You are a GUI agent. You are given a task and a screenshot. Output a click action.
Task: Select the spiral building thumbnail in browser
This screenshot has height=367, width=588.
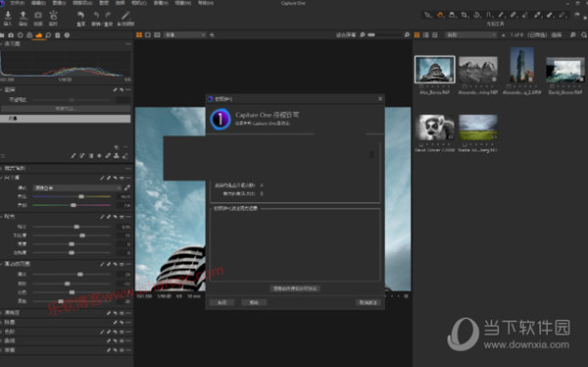pos(434,70)
